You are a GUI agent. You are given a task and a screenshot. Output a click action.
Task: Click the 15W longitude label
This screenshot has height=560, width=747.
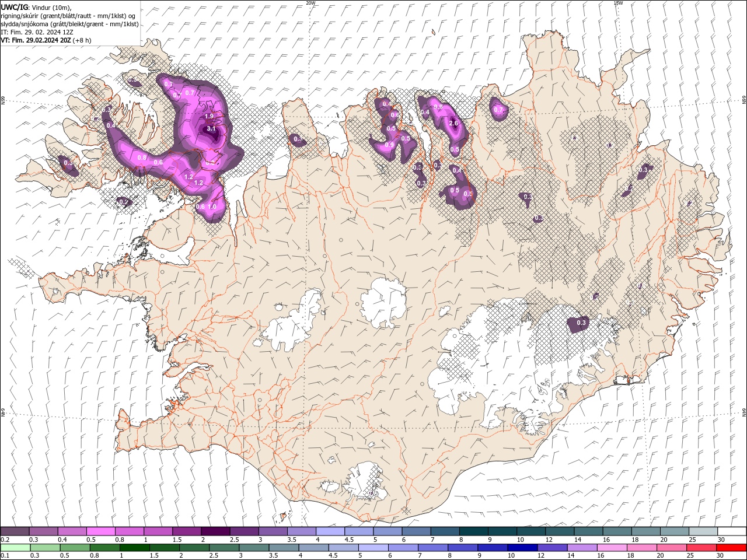coord(618,3)
